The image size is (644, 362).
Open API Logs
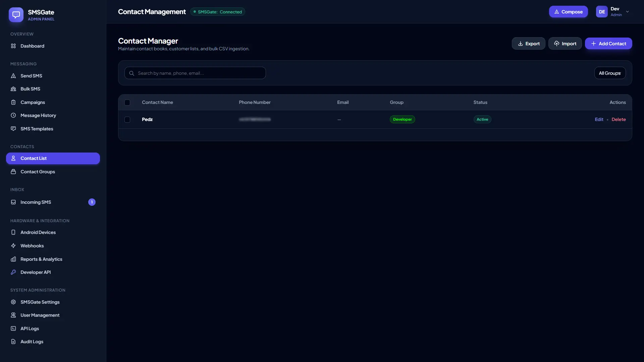click(53, 328)
